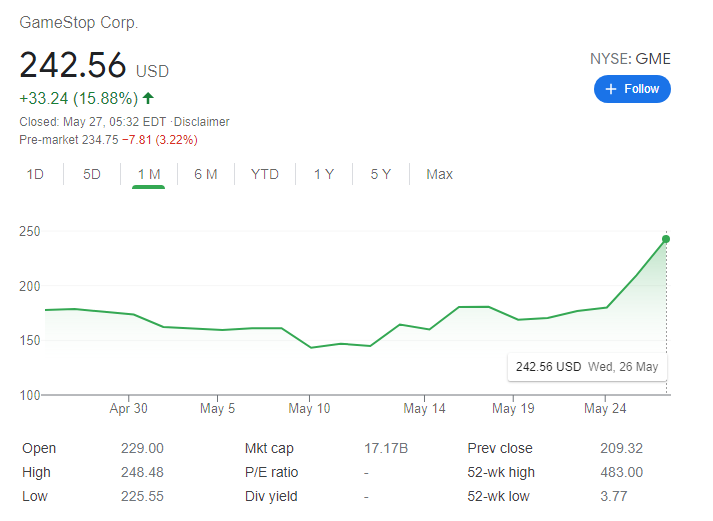The image size is (713, 521).
Task: Click the Div yield label
Action: coord(271,496)
